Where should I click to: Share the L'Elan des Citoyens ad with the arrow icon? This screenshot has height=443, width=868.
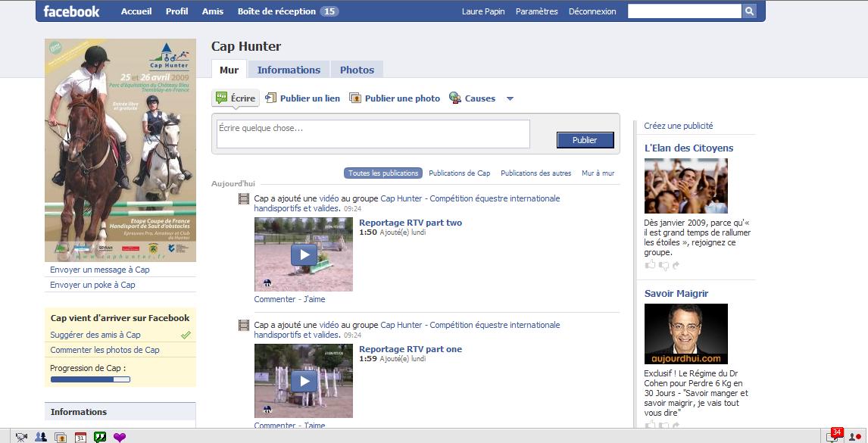click(676, 265)
